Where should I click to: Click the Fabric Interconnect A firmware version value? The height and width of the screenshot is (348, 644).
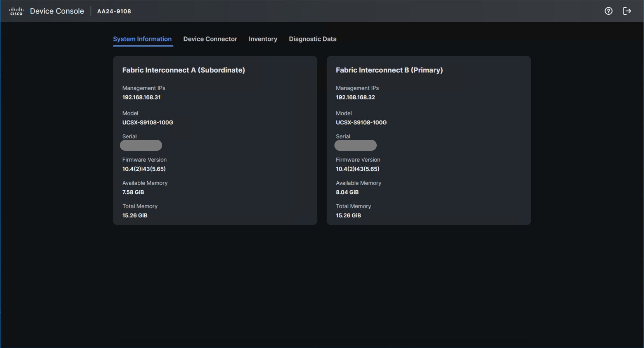tap(144, 169)
